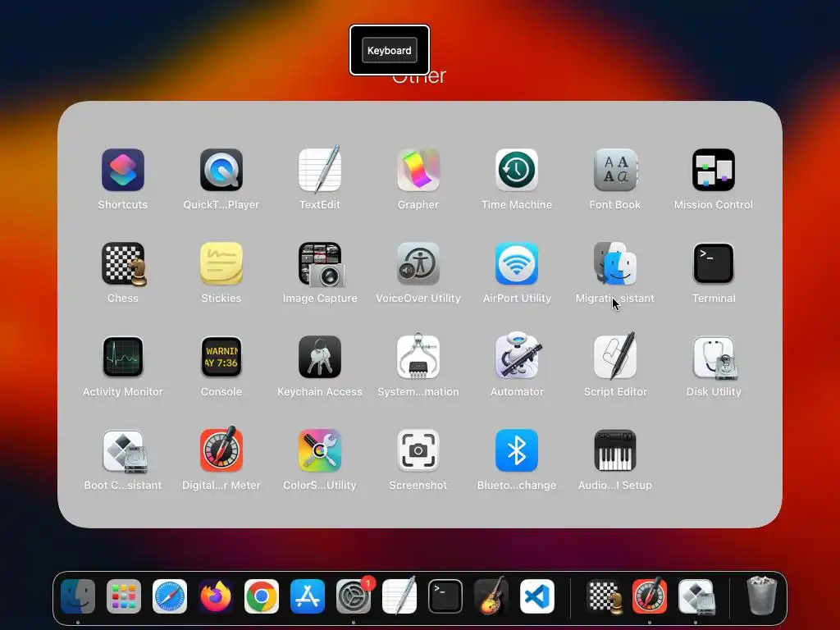The width and height of the screenshot is (840, 630).
Task: Open Google Chrome from the Dock
Action: pos(262,596)
